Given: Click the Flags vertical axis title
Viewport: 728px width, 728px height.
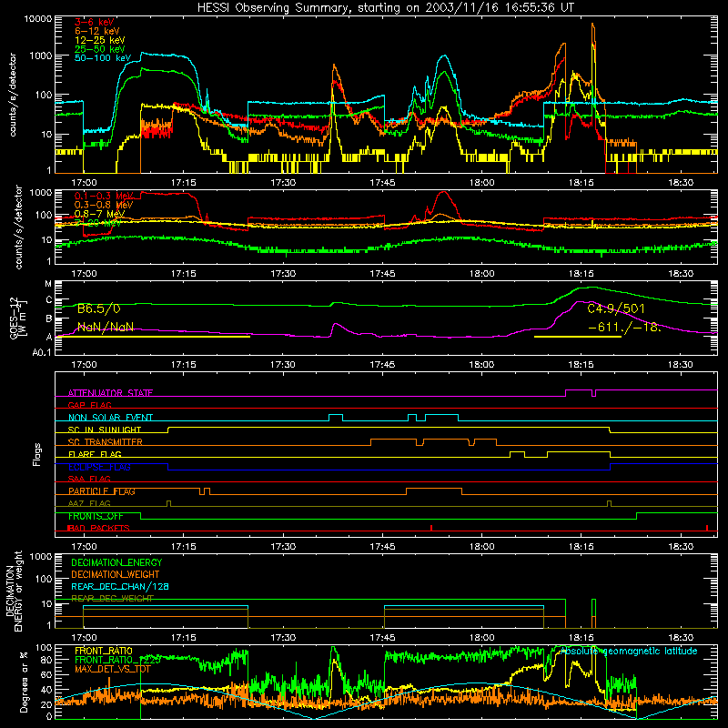Looking at the screenshot, I should [x=37, y=454].
